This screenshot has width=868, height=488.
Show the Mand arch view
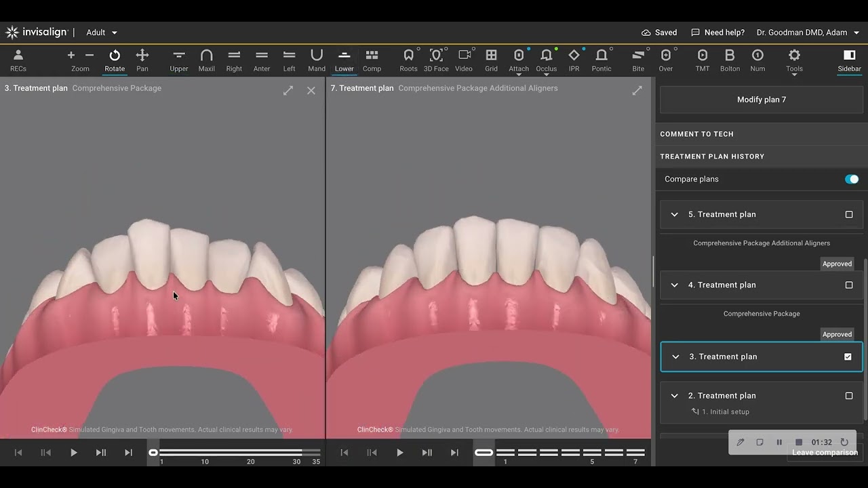317,60
